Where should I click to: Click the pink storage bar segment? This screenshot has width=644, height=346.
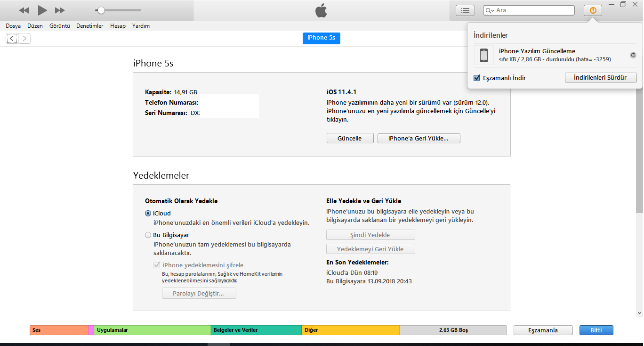point(91,330)
